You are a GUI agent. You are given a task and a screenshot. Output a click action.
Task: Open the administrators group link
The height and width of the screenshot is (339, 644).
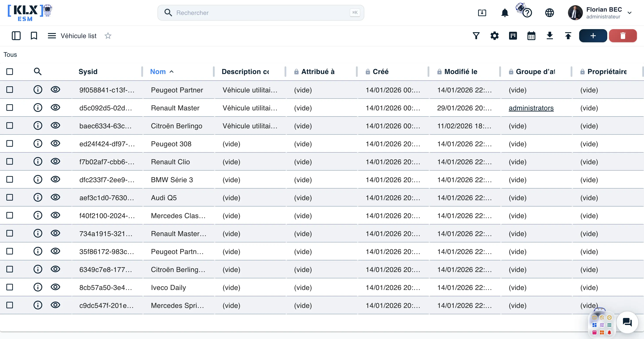point(531,108)
